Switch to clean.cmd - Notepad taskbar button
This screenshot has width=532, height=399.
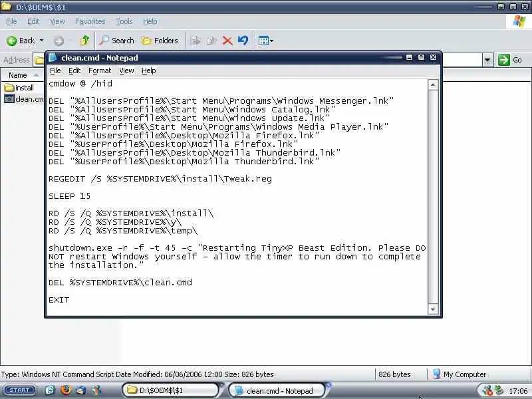pos(277,390)
